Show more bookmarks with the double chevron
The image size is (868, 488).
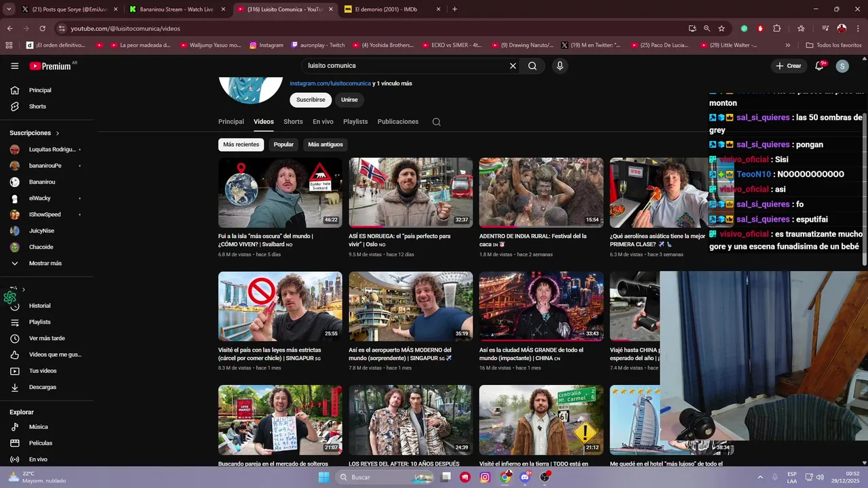tap(787, 45)
